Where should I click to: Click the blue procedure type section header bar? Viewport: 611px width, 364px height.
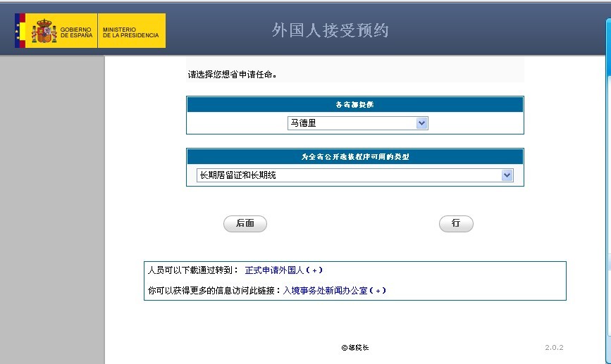click(x=354, y=156)
